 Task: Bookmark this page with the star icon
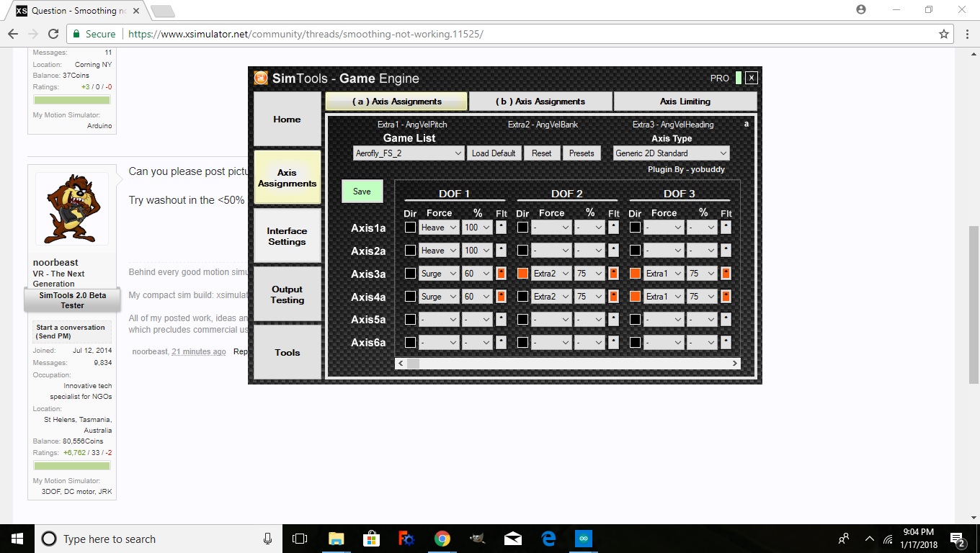943,34
